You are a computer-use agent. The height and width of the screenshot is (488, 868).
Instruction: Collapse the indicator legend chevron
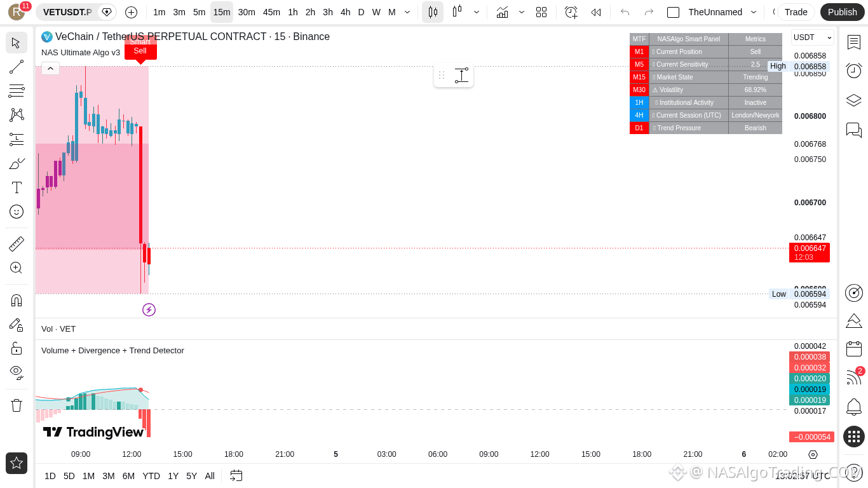pyautogui.click(x=50, y=68)
